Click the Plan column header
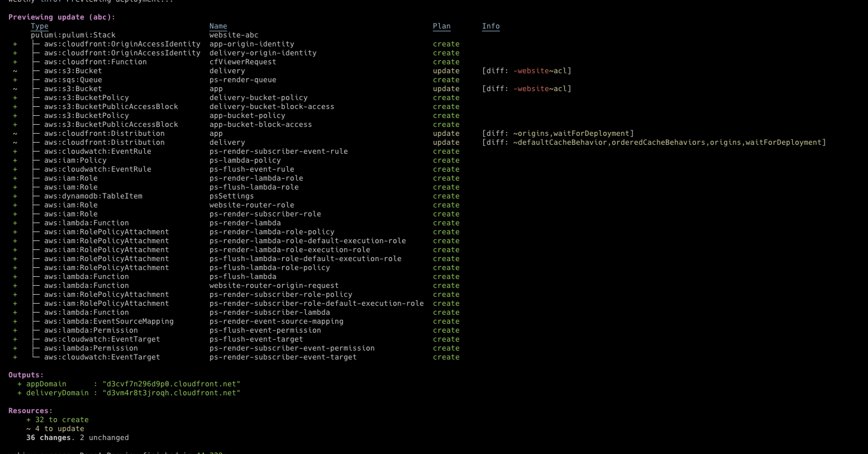Image resolution: width=868 pixels, height=454 pixels. [441, 26]
